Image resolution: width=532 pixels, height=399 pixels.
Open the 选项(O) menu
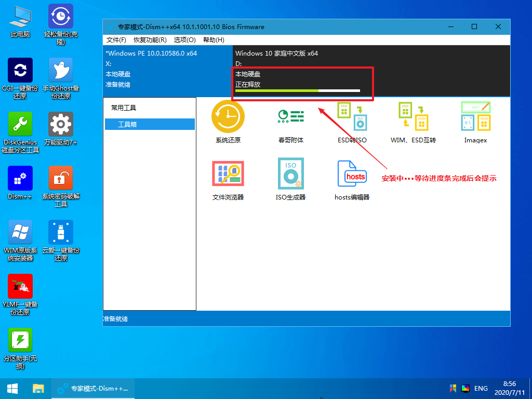point(184,40)
